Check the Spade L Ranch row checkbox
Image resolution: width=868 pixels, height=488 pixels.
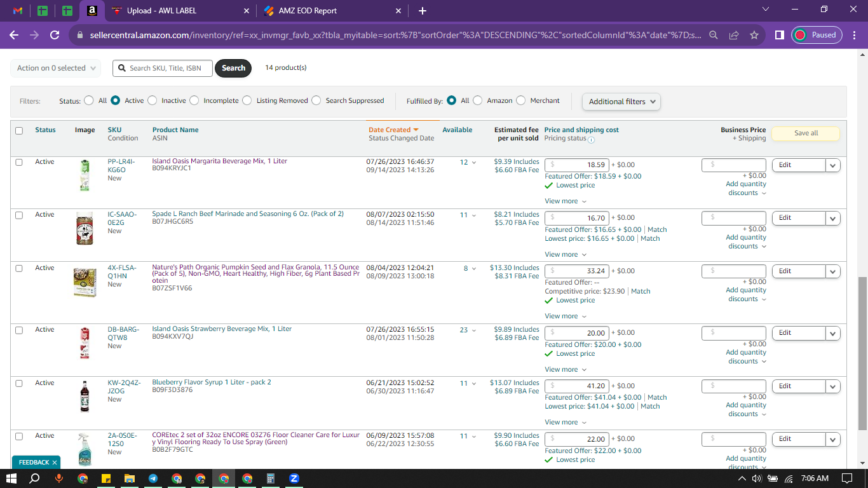point(19,215)
